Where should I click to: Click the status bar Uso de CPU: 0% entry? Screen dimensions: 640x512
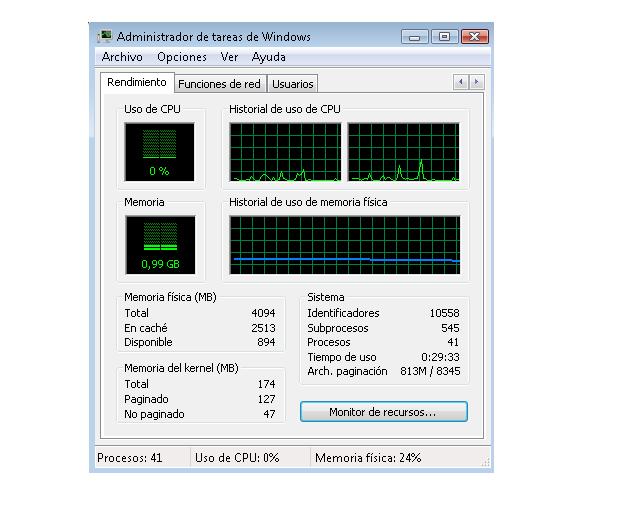[237, 458]
